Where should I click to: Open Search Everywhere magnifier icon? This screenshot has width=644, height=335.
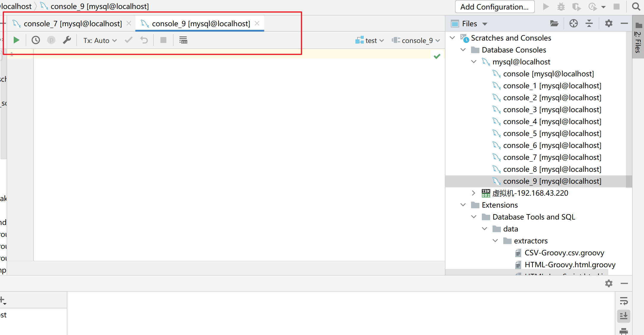click(636, 7)
